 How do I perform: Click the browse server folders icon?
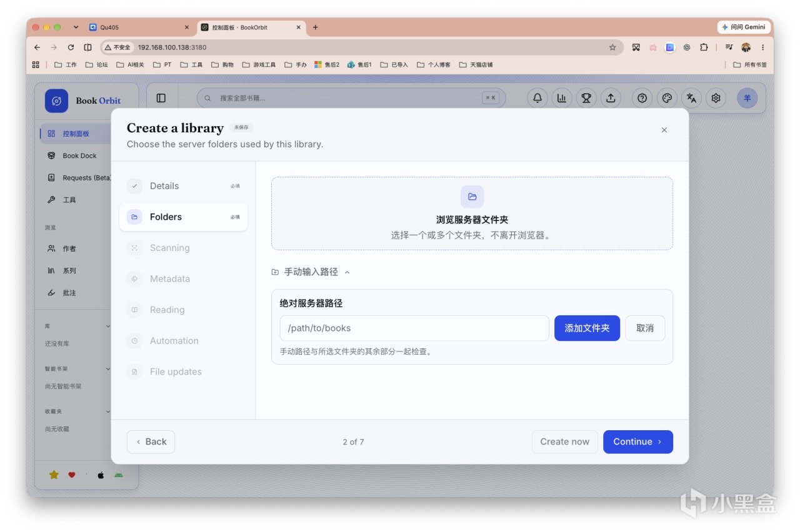pos(472,197)
